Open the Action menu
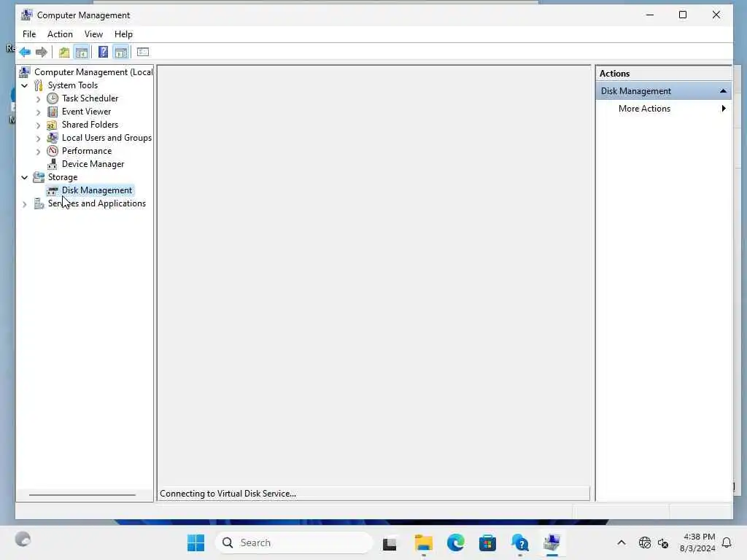The width and height of the screenshot is (747, 560). click(60, 34)
